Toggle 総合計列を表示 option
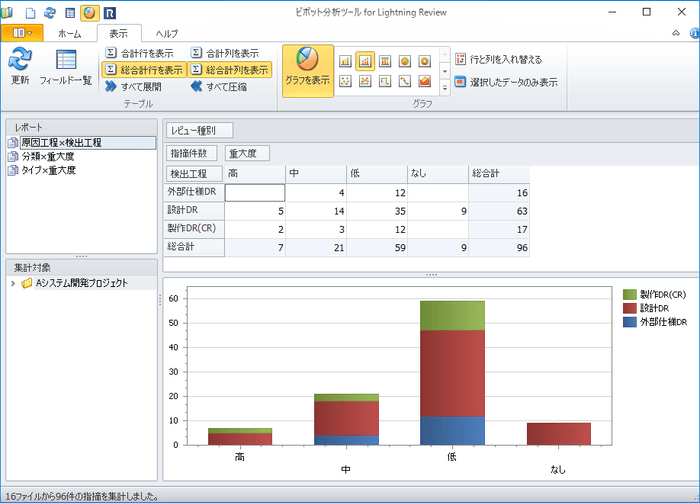Viewport: 700px width, 503px height. [x=229, y=70]
